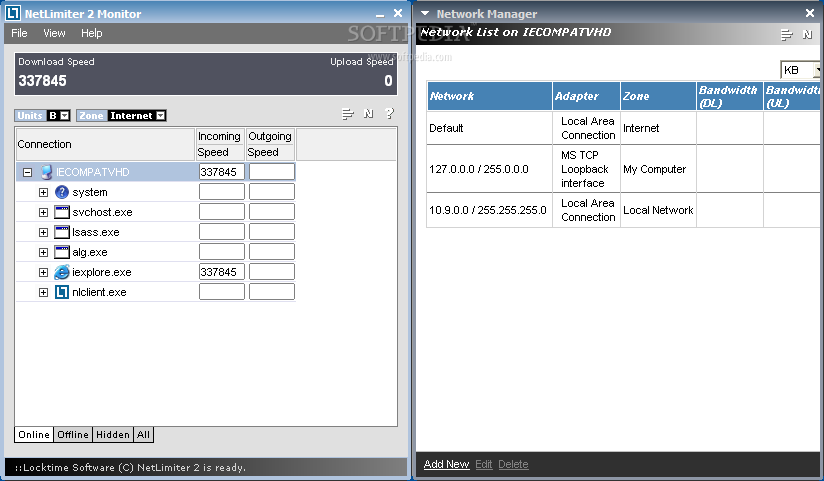Click the iexplore.exe Internet Explorer icon
Viewport: 824px width, 481px height.
(62, 272)
